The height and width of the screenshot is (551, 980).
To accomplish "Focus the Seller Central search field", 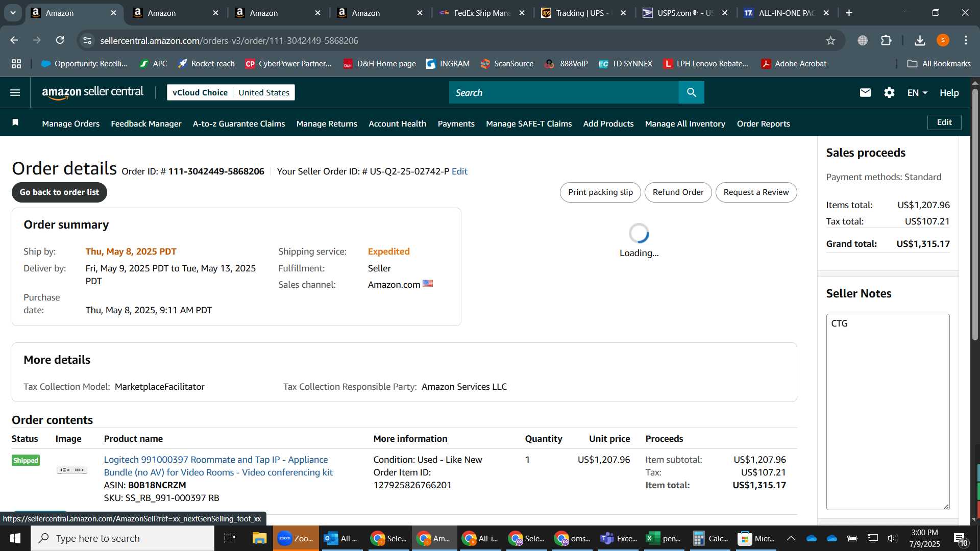I will [x=563, y=92].
